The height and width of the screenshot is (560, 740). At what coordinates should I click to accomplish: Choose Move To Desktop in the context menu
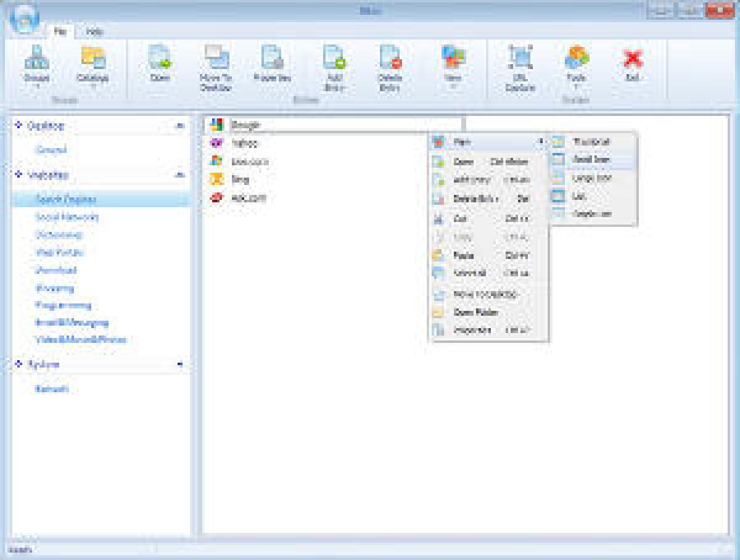pyautogui.click(x=488, y=295)
